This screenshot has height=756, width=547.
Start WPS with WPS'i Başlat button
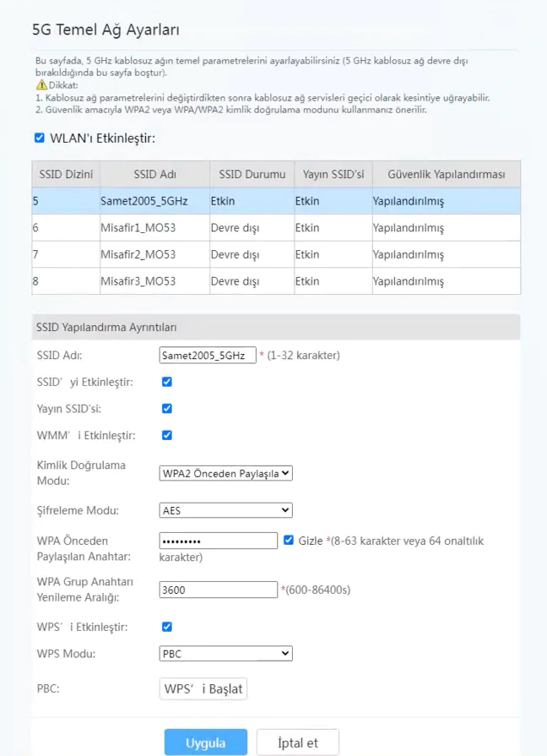203,689
